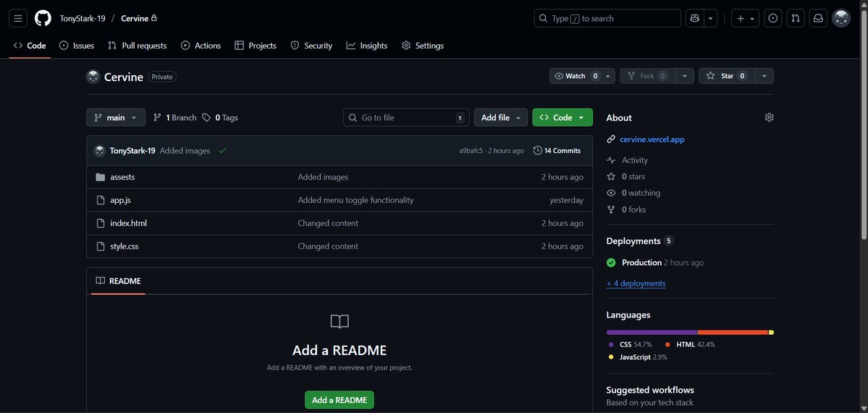Click the orange HTML segment of language bar
Screen dimensions: 868x413
733,333
